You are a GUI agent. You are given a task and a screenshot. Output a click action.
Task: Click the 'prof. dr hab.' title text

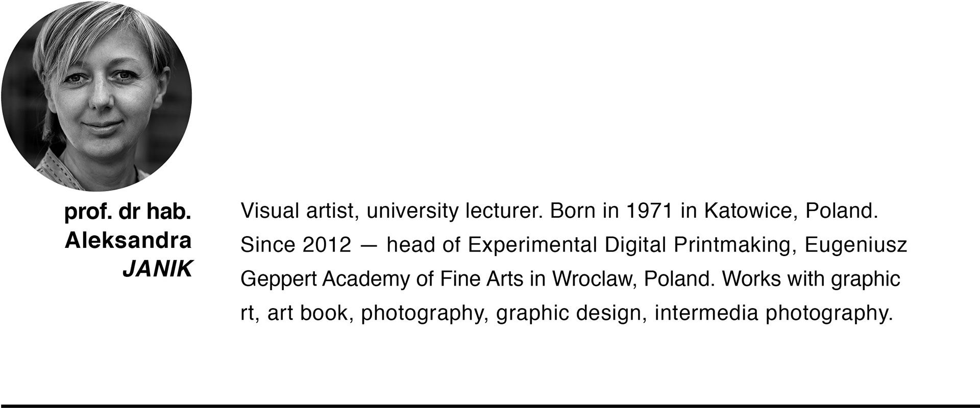click(128, 212)
